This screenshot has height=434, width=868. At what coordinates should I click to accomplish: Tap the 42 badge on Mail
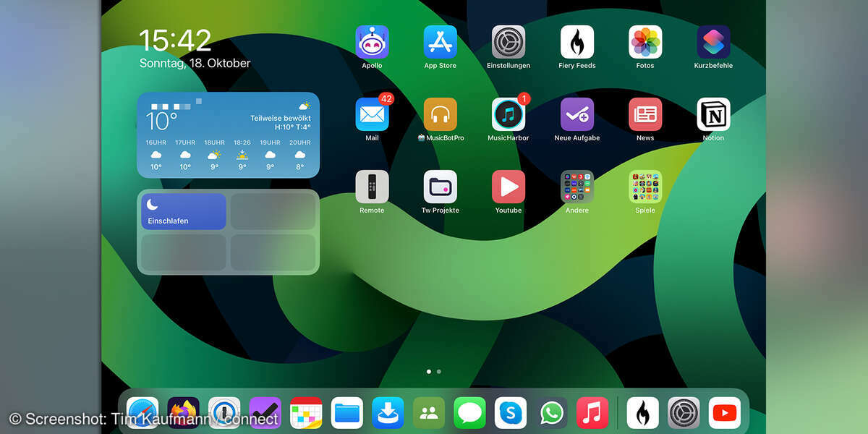[x=386, y=98]
